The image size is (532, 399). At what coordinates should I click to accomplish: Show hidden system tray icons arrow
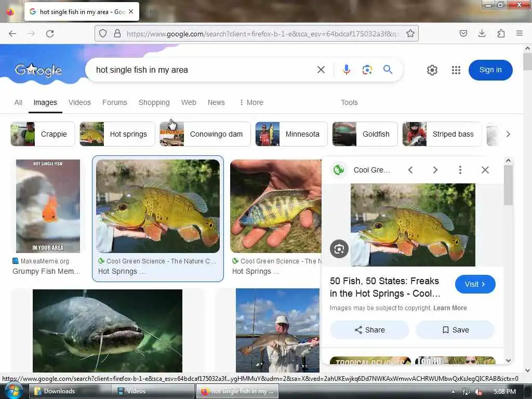[453, 392]
